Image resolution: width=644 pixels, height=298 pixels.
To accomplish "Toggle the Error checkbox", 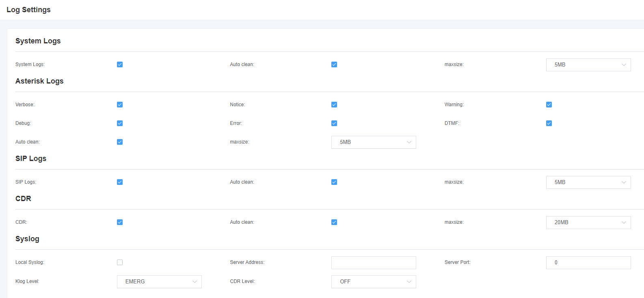I will click(x=334, y=123).
